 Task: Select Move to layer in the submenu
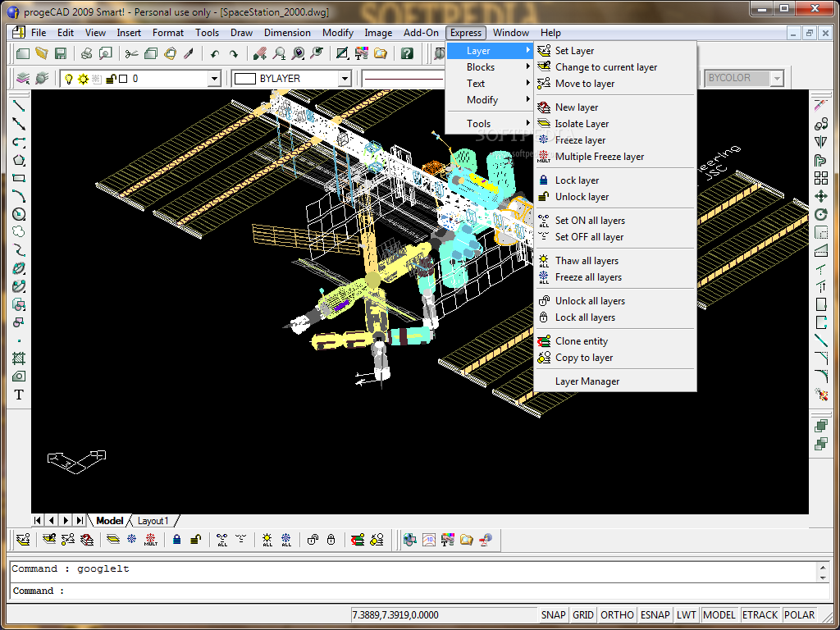(615, 84)
